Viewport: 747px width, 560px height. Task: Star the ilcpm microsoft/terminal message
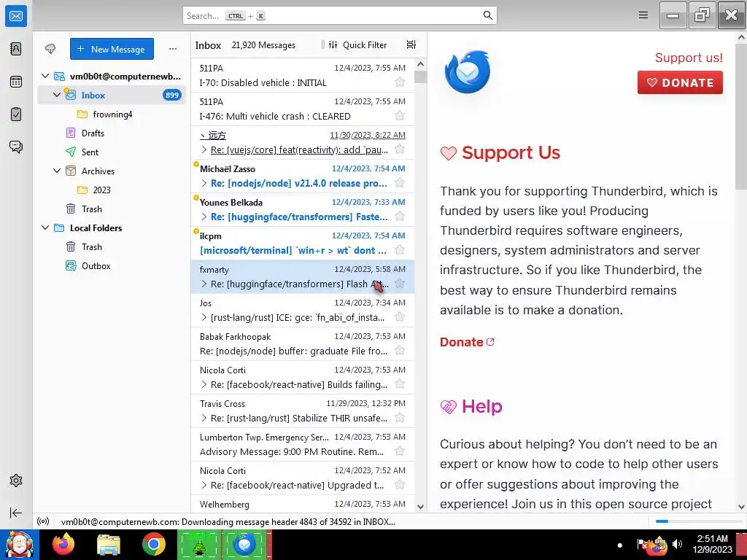pyautogui.click(x=400, y=249)
